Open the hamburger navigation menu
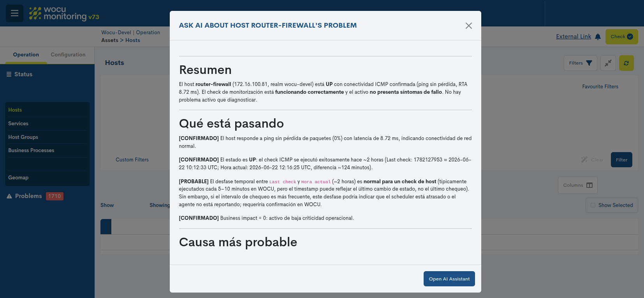 tap(14, 13)
